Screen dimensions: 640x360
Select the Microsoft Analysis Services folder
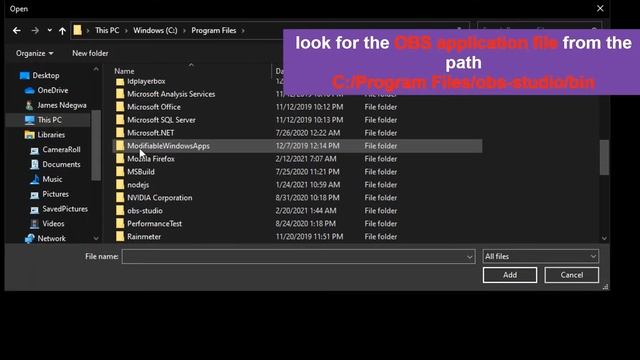click(x=171, y=94)
